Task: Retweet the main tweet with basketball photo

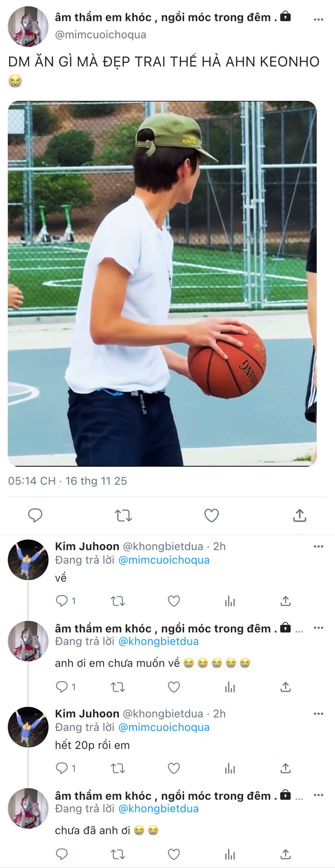Action: tap(123, 515)
